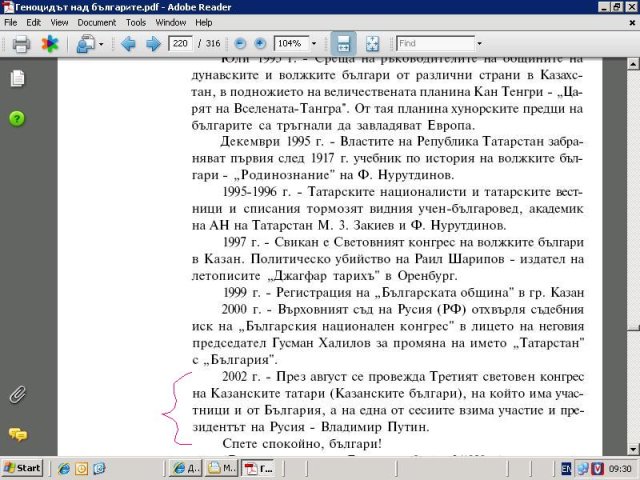Image resolution: width=640 pixels, height=480 pixels.
Task: Open the green help question mark panel
Action: pyautogui.click(x=17, y=119)
